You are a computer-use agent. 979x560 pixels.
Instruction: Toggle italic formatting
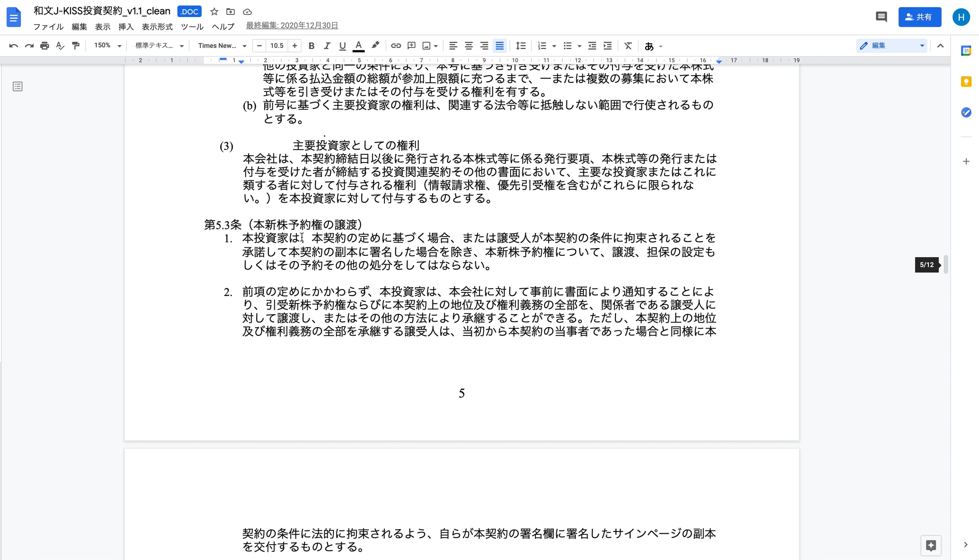(x=327, y=45)
